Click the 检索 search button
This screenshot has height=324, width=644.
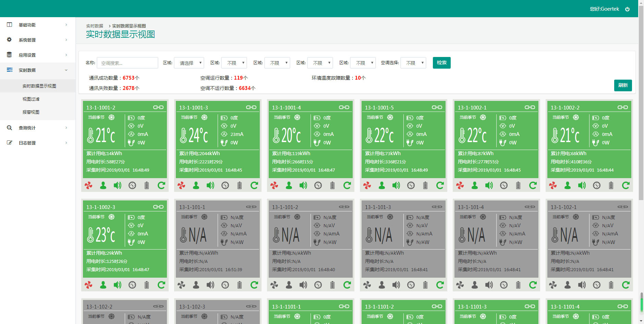tap(441, 63)
